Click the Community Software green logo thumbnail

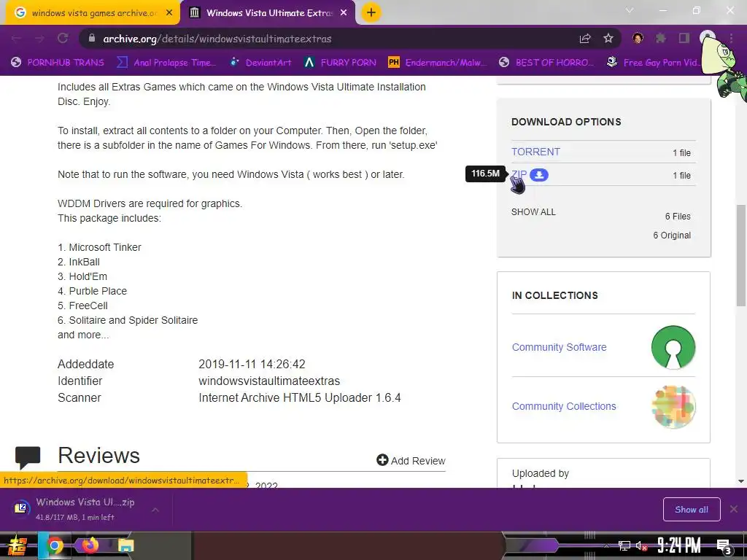coord(673,347)
